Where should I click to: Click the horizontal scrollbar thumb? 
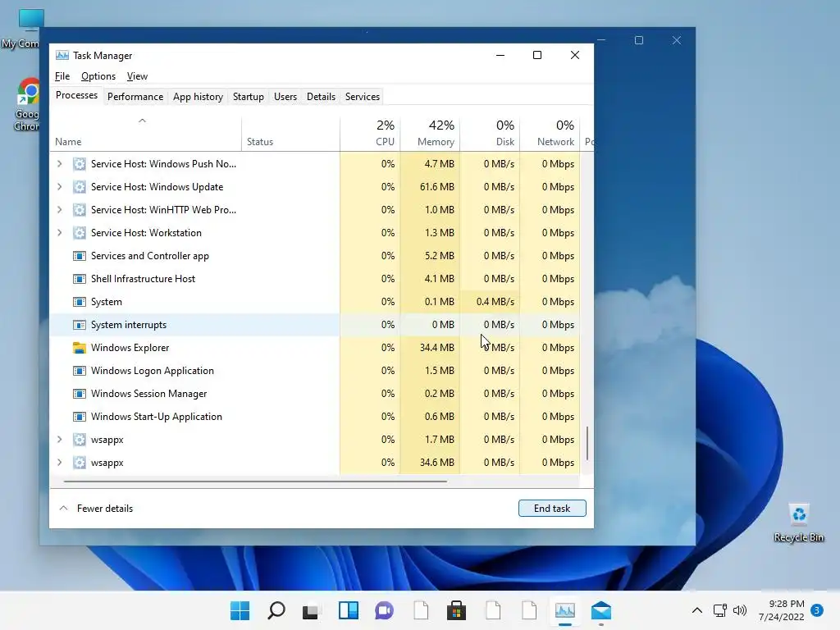255,482
